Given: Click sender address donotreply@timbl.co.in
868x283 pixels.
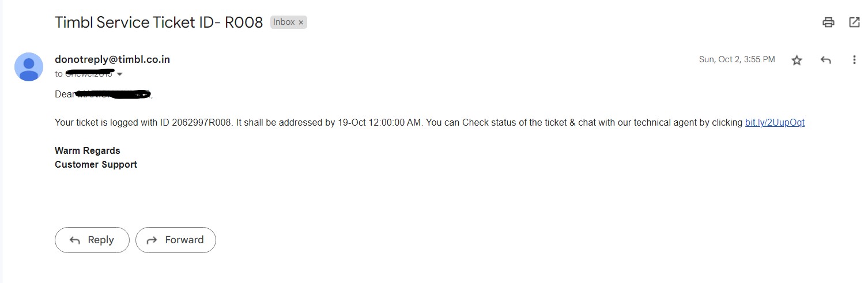Looking at the screenshot, I should click(112, 59).
